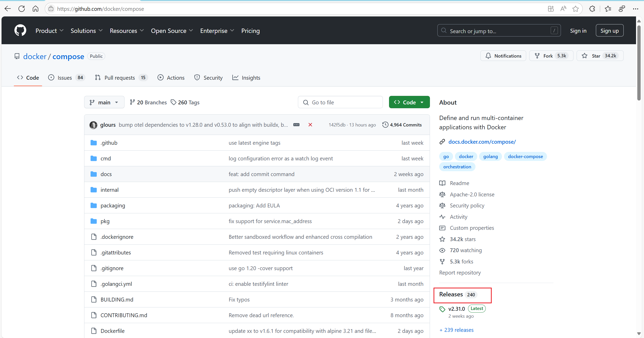Screen dimensions: 644x338
Task: Open the docs folder
Action: tap(106, 174)
